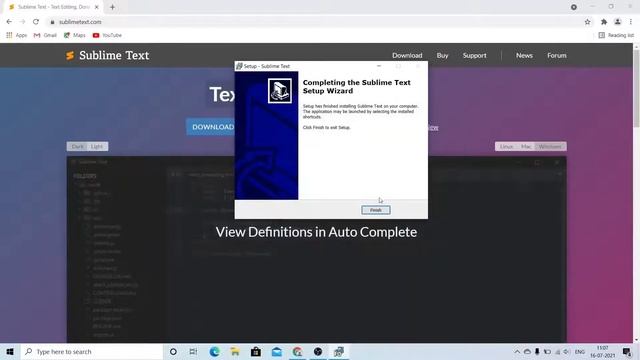Open Cortana circle icon on taskbar
640x360 pixels.
173,351
